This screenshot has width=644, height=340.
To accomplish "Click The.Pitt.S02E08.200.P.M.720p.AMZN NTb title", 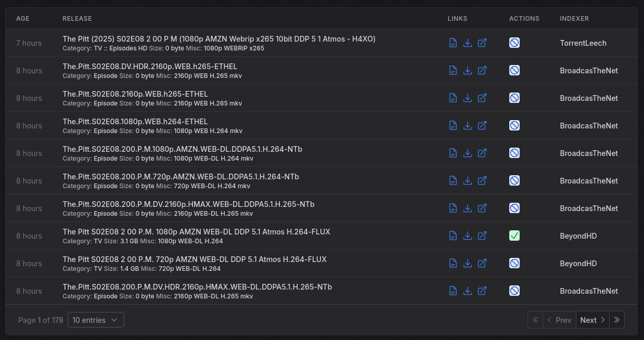I will coord(181,177).
